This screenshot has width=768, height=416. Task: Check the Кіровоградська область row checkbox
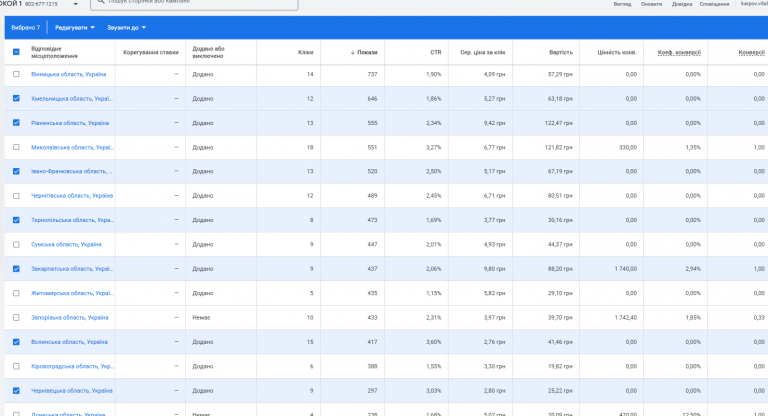click(16, 367)
